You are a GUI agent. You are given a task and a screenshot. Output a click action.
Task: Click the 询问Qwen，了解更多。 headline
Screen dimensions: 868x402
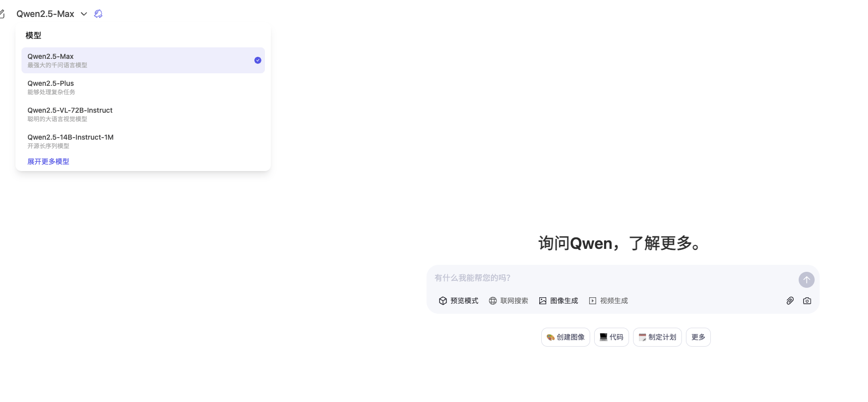click(x=621, y=243)
